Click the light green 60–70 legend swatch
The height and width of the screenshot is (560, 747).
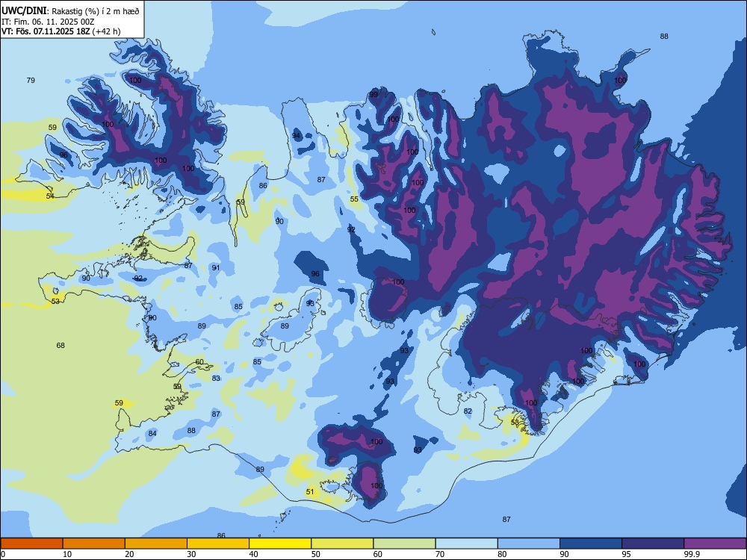point(404,544)
